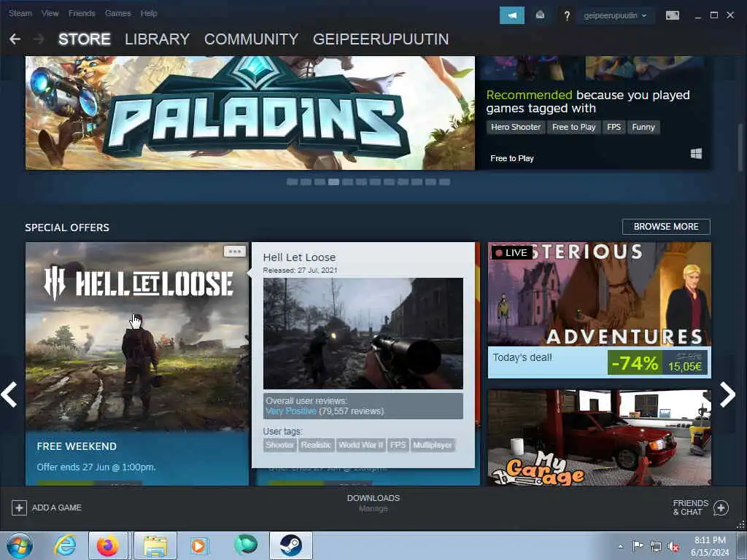The height and width of the screenshot is (560, 747).
Task: Switch to Big Picture mode icon
Action: click(673, 15)
